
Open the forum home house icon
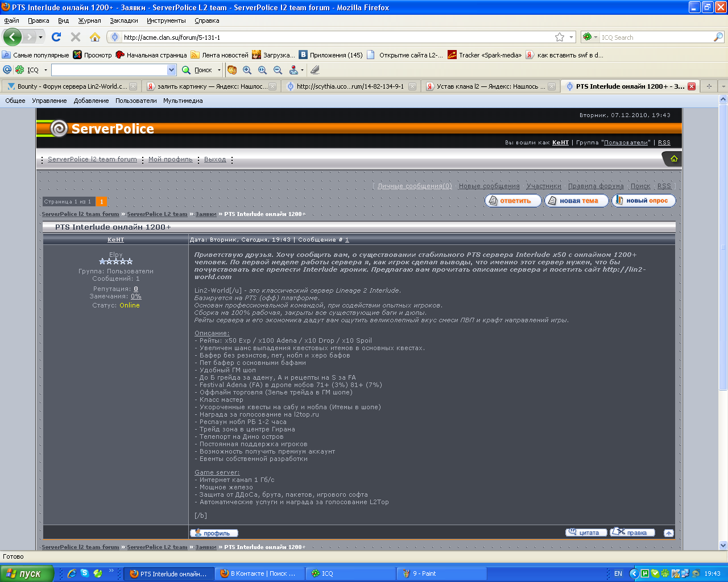(674, 159)
